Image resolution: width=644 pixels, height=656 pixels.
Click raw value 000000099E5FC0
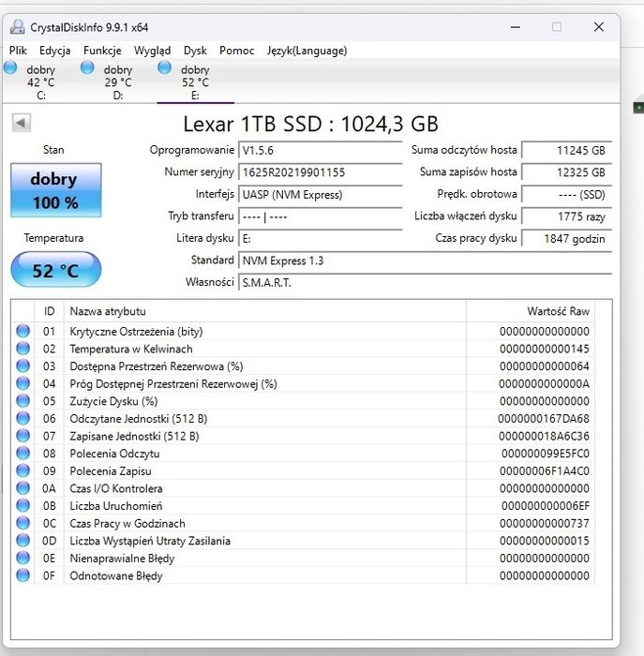coord(546,454)
